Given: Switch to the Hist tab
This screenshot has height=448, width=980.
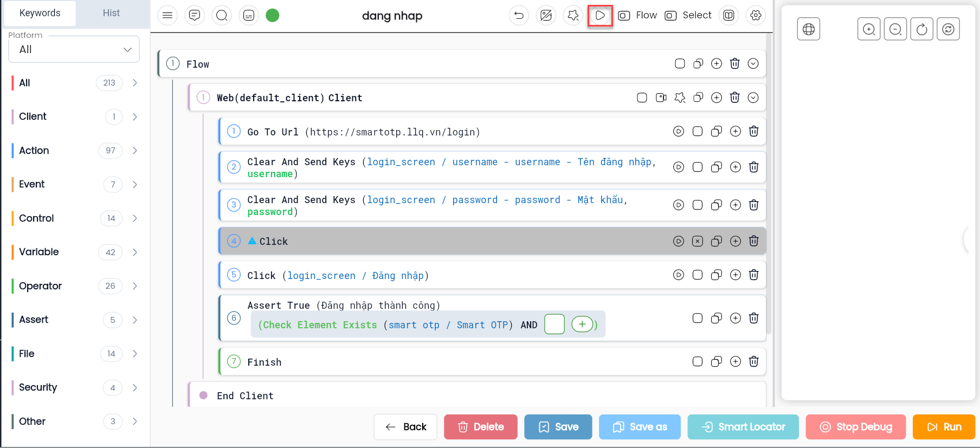Looking at the screenshot, I should [111, 13].
